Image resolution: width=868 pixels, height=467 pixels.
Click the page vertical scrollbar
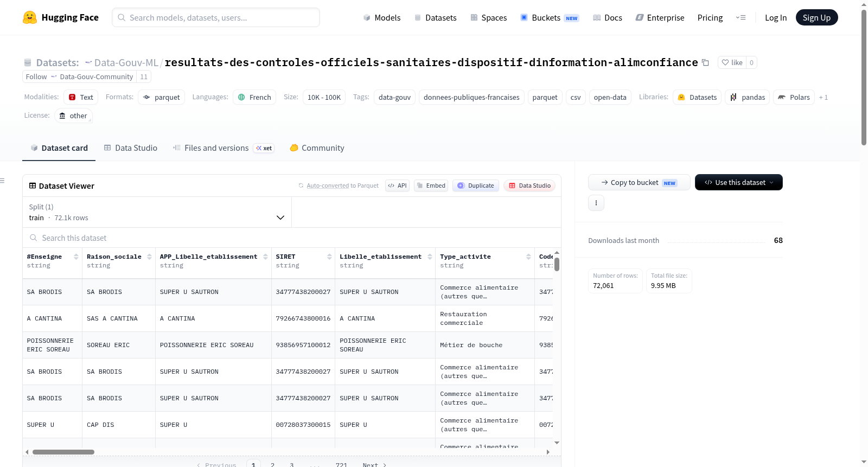click(864, 77)
